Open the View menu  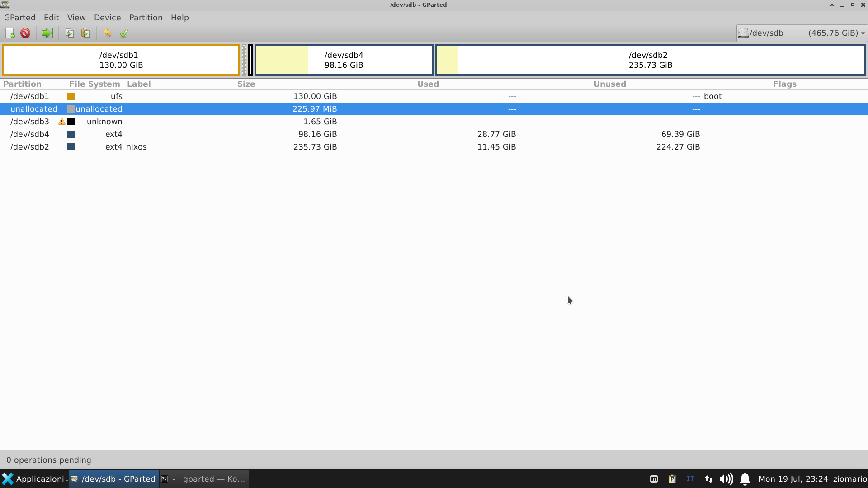click(x=76, y=18)
